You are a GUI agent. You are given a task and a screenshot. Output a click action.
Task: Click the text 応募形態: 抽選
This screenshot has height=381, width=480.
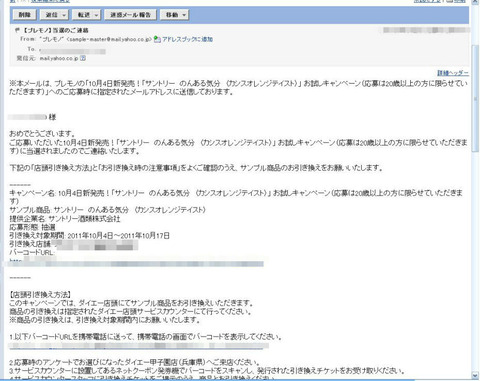pos(32,227)
